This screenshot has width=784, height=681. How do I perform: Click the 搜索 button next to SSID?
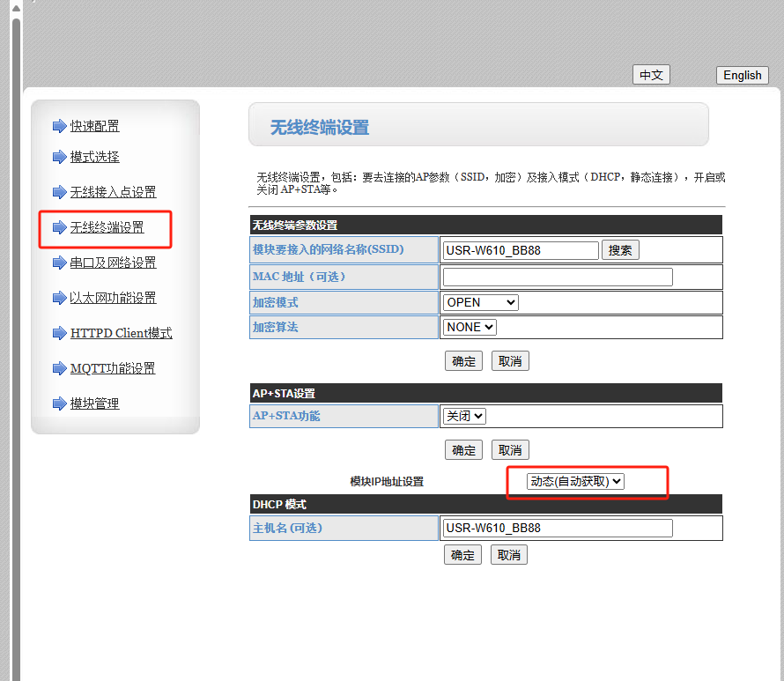620,250
